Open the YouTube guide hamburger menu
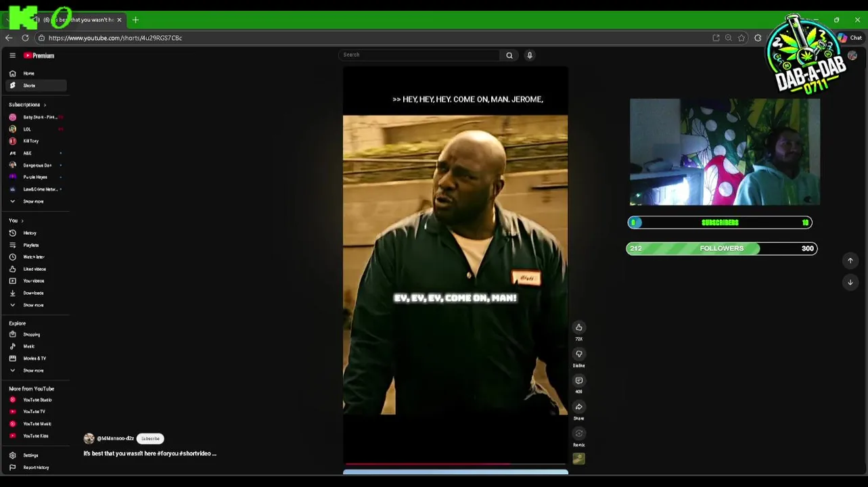This screenshot has height=487, width=868. 12,55
